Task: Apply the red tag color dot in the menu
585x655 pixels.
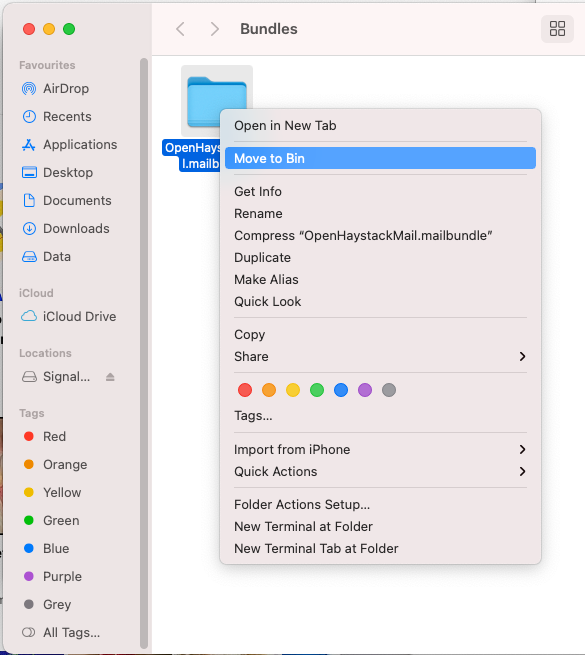Action: 245,390
